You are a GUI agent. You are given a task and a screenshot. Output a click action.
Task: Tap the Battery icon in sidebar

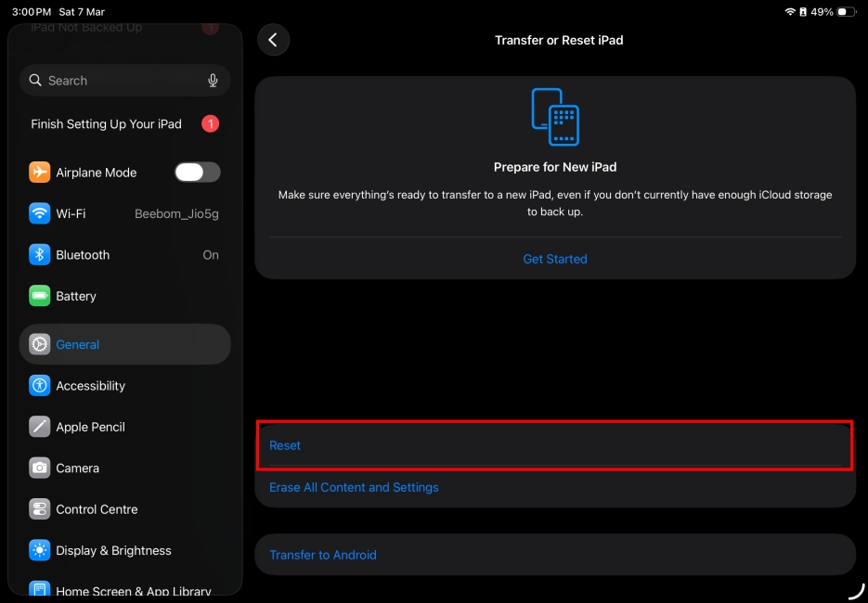(x=39, y=295)
